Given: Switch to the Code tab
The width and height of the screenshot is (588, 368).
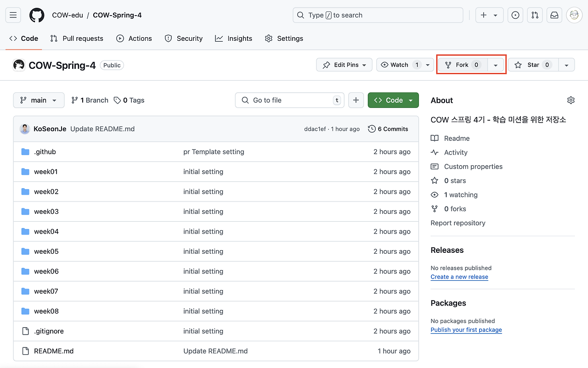Looking at the screenshot, I should pyautogui.click(x=24, y=39).
